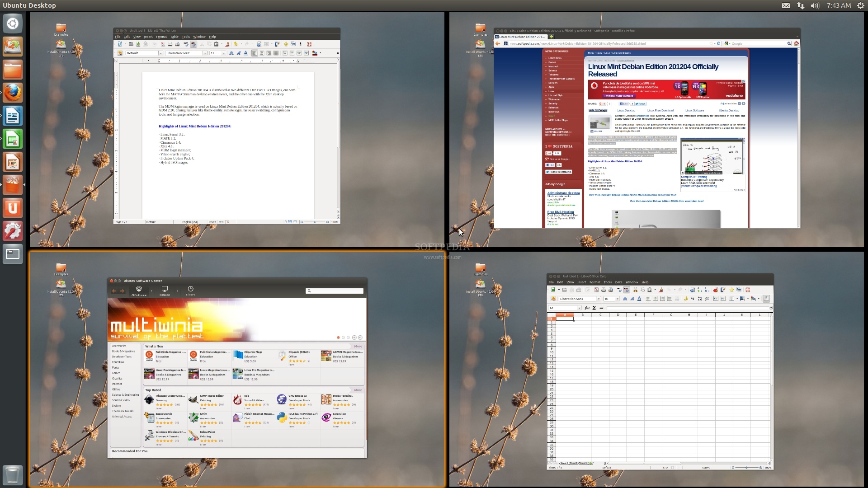Open Insert menu in Calc
The image size is (868, 488).
(x=581, y=282)
